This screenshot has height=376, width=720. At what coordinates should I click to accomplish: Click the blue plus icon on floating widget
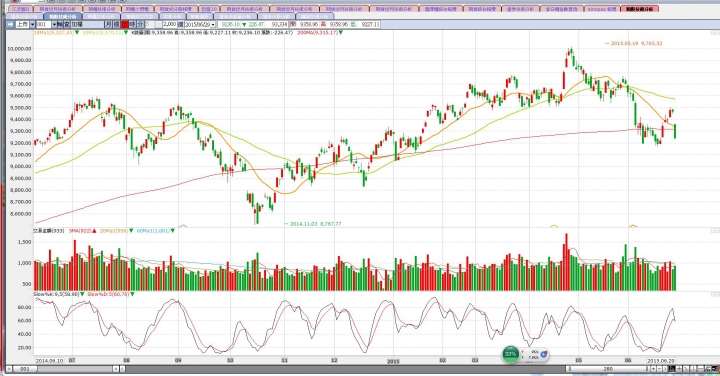(x=544, y=354)
